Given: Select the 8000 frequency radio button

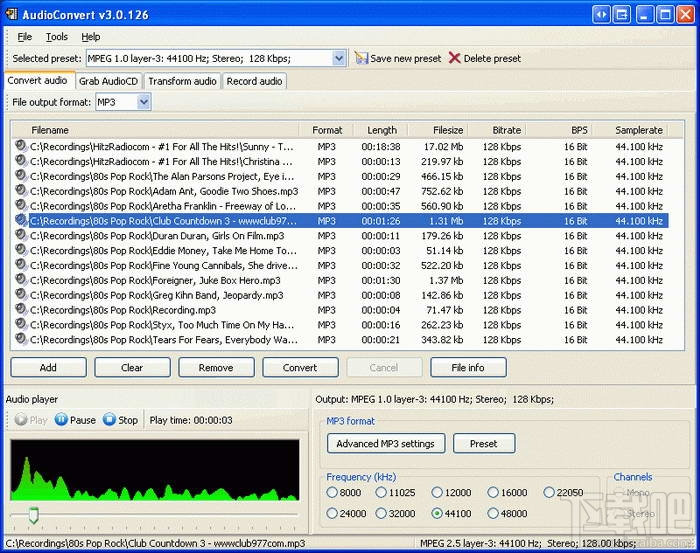Looking at the screenshot, I should (332, 493).
